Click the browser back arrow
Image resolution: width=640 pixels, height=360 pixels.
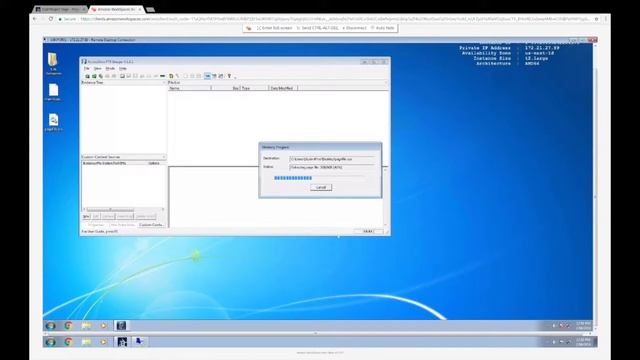pyautogui.click(x=35, y=19)
